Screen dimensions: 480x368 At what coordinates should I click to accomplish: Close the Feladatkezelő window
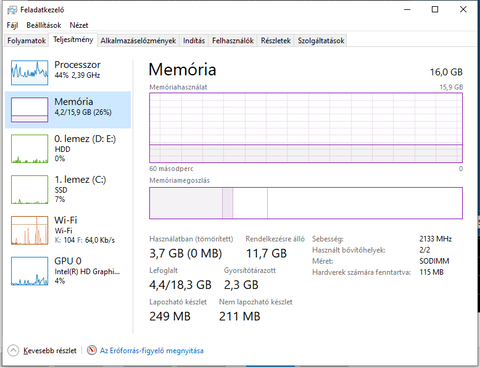[x=463, y=10]
